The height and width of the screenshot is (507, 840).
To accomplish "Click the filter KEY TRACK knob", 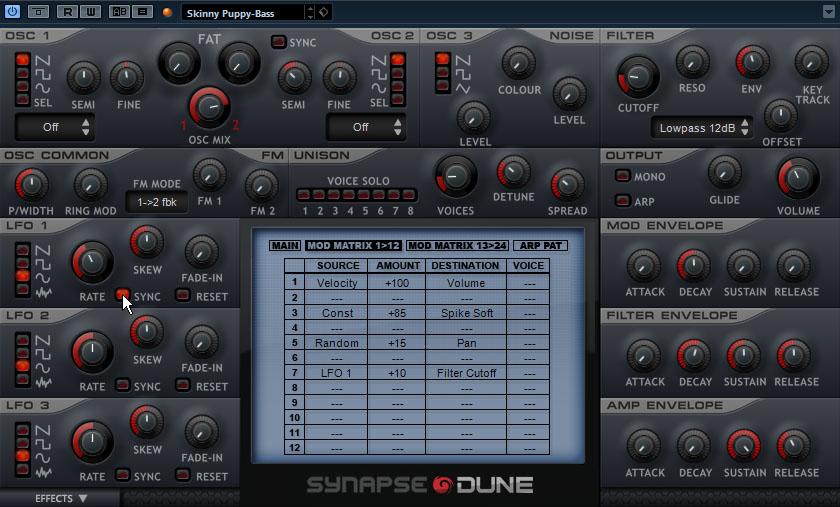I will [x=811, y=62].
